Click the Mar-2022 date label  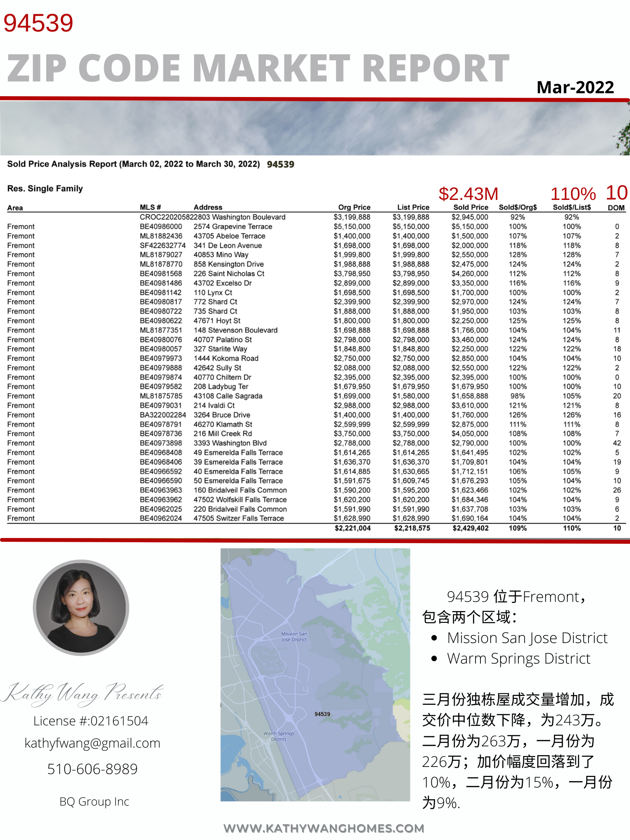pos(575,87)
